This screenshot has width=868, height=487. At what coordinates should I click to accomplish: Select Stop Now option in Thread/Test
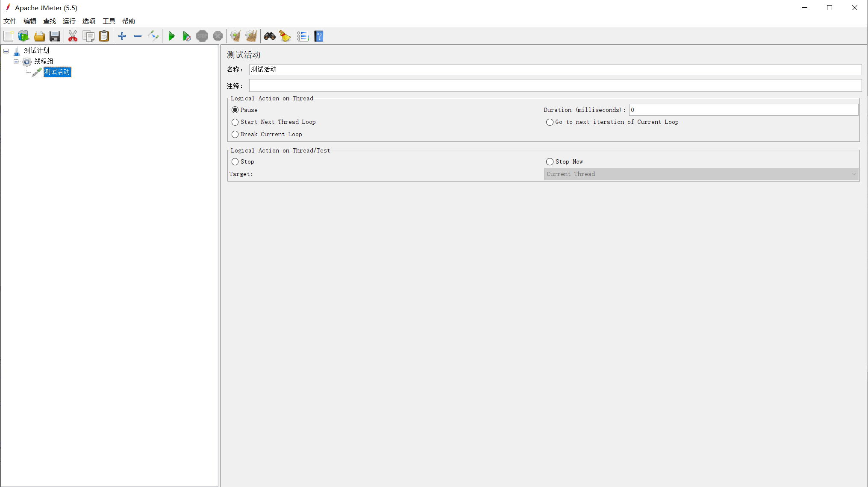(548, 161)
